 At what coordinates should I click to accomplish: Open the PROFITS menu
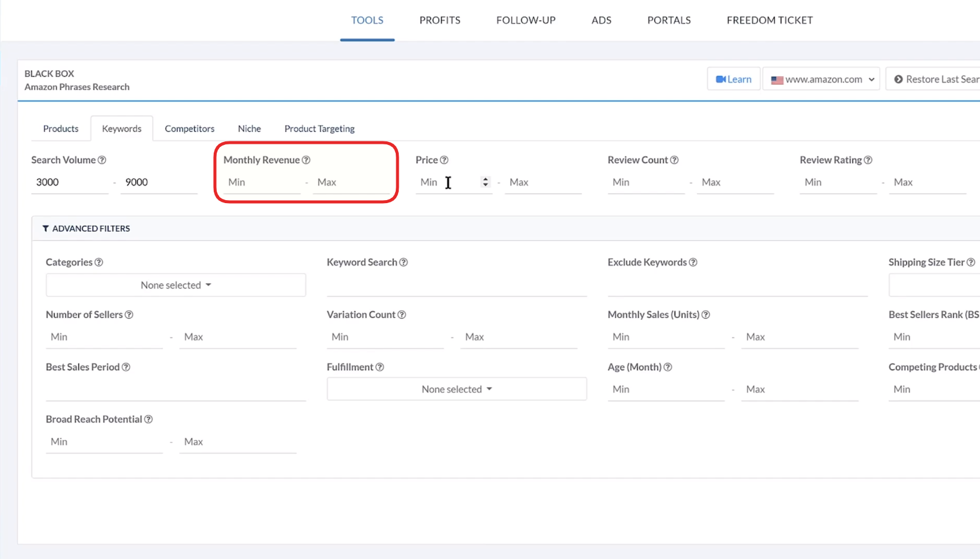[x=440, y=20]
